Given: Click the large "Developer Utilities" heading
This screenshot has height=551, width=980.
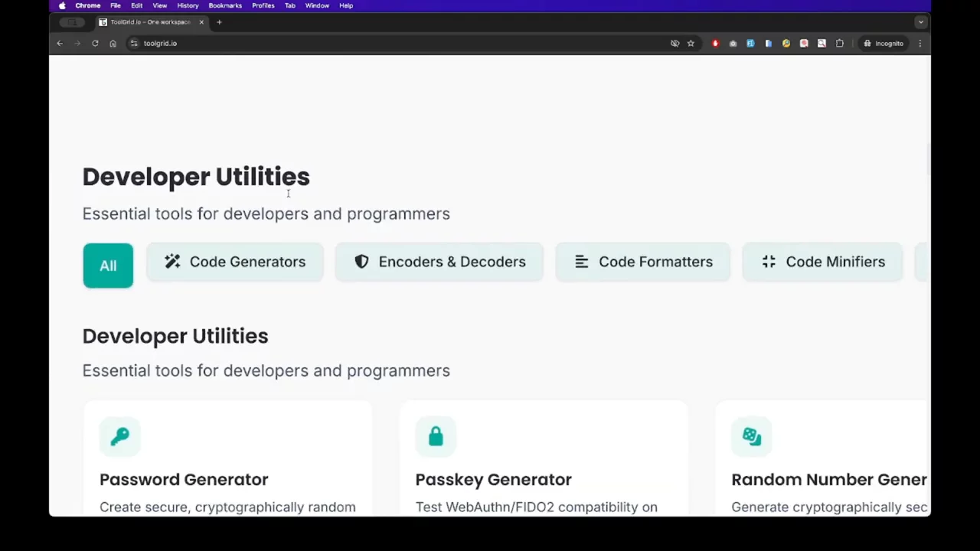Looking at the screenshot, I should tap(196, 177).
